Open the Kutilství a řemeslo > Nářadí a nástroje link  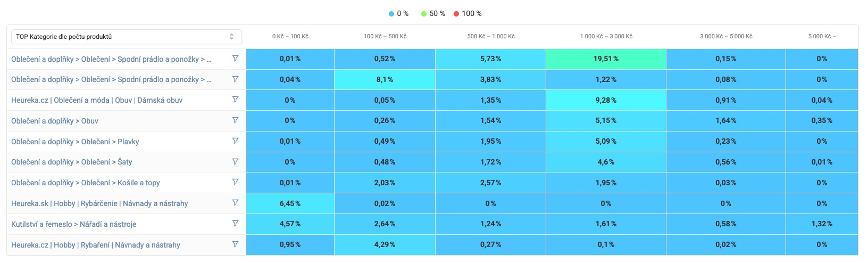[73, 224]
